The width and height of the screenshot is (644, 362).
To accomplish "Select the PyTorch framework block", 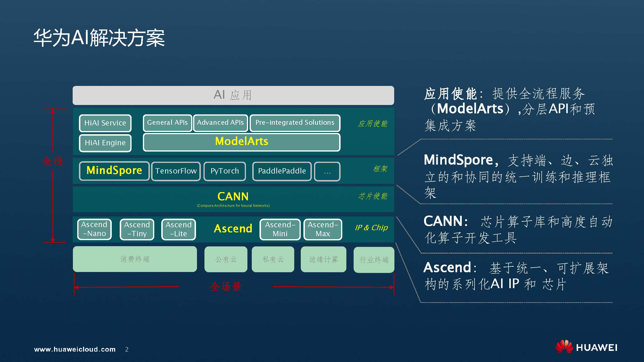I will tap(225, 171).
